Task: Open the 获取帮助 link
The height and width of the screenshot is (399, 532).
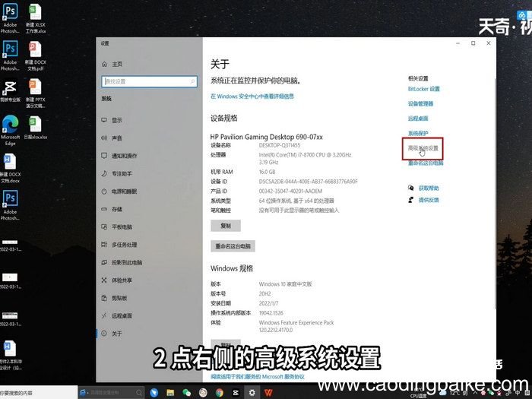Action: click(x=429, y=188)
